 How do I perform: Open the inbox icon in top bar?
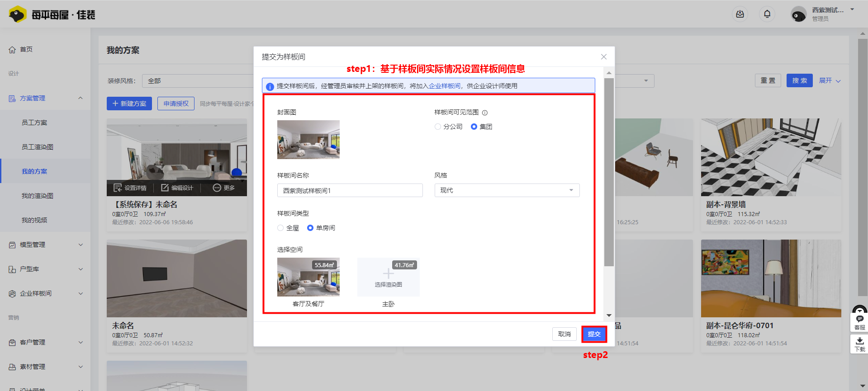[740, 14]
